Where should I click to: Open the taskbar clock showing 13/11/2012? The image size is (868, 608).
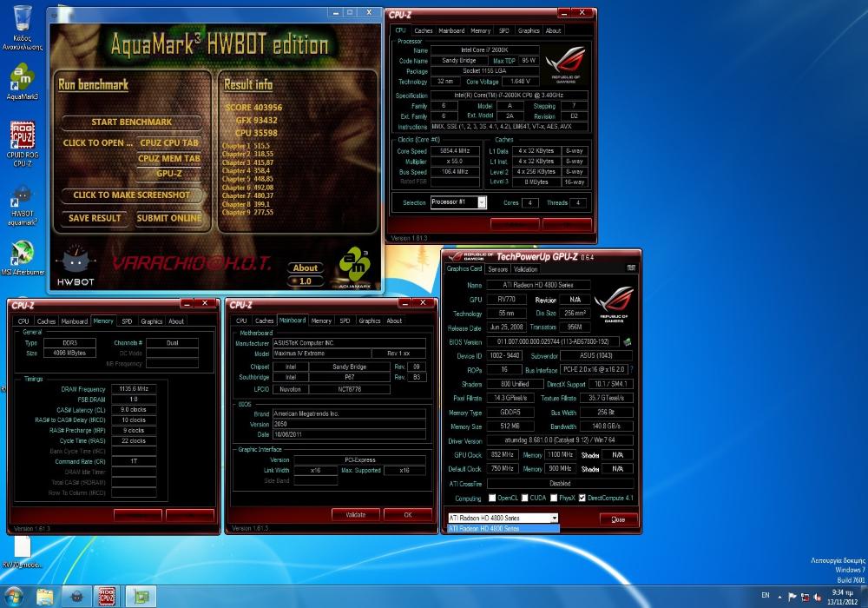point(842,597)
